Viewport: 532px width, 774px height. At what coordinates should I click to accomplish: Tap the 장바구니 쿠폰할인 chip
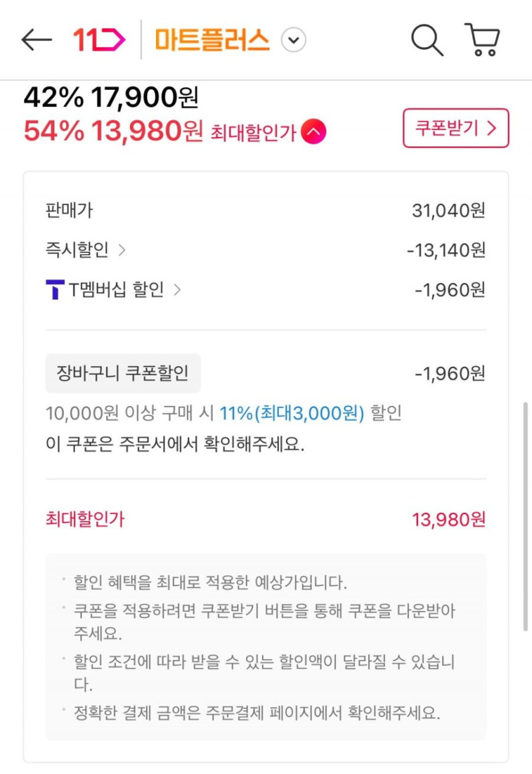pos(123,373)
